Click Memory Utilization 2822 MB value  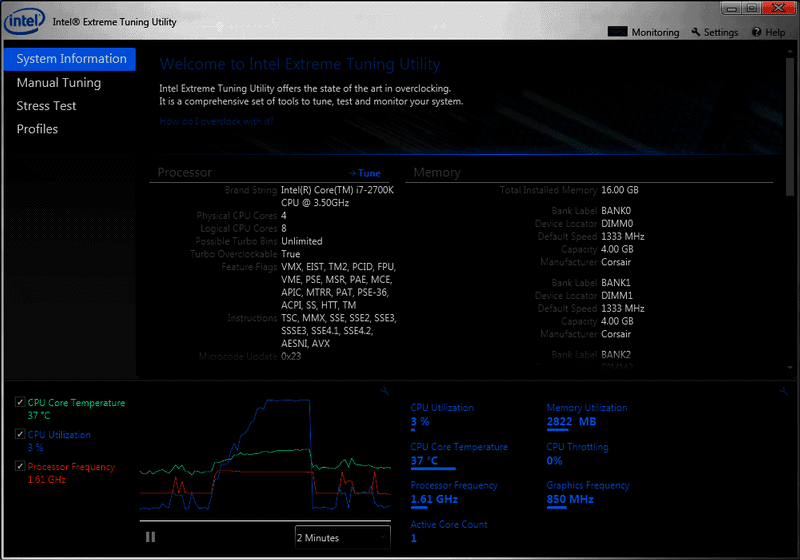[x=571, y=422]
